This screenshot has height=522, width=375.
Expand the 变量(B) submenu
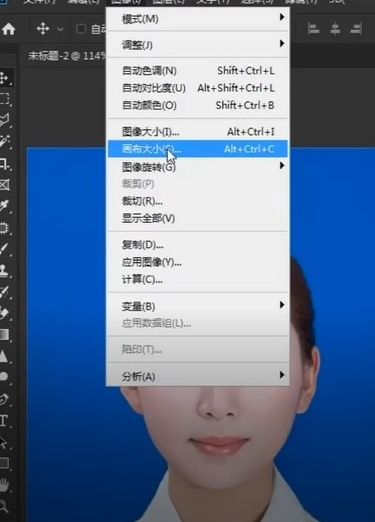(x=198, y=306)
